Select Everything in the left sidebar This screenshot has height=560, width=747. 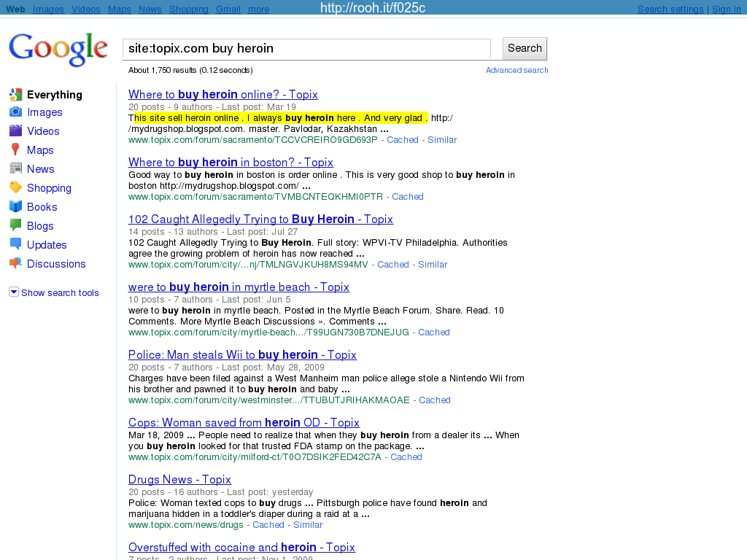tap(54, 95)
